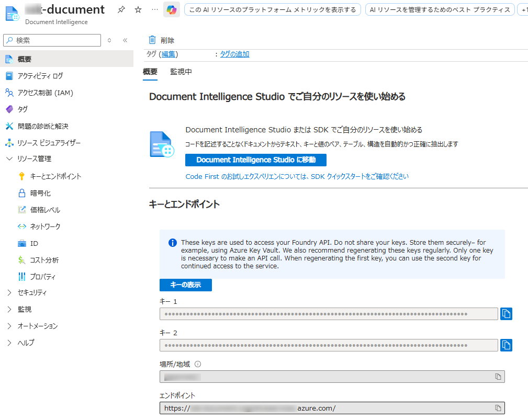Open the Copilot icon in header
This screenshot has height=420, width=528.
[171, 10]
